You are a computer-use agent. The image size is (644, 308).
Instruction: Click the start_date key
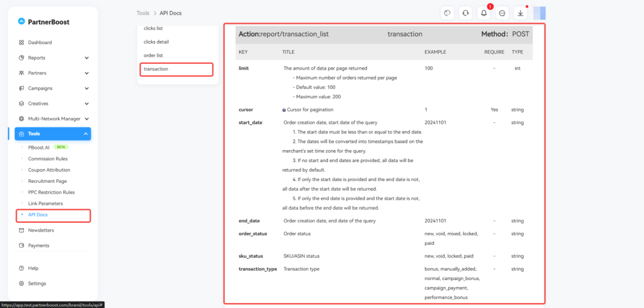point(250,123)
